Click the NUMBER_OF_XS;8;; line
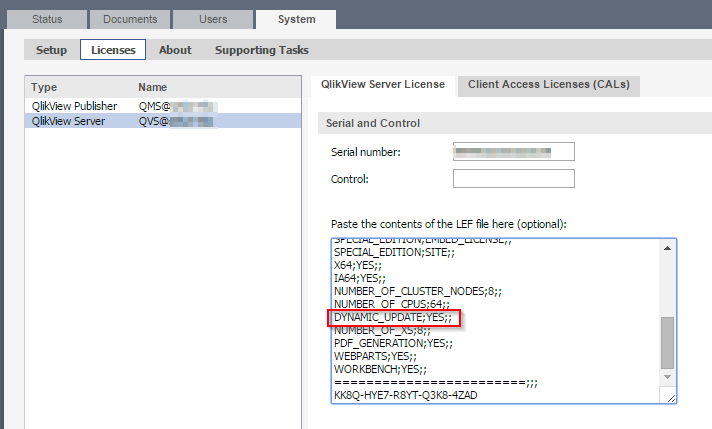This screenshot has height=429, width=712. click(382, 330)
